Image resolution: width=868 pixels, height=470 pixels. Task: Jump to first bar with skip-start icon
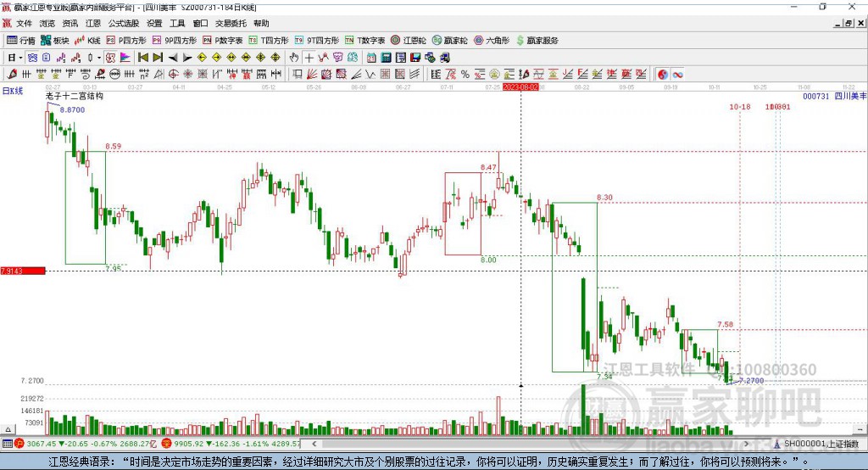pos(142,57)
